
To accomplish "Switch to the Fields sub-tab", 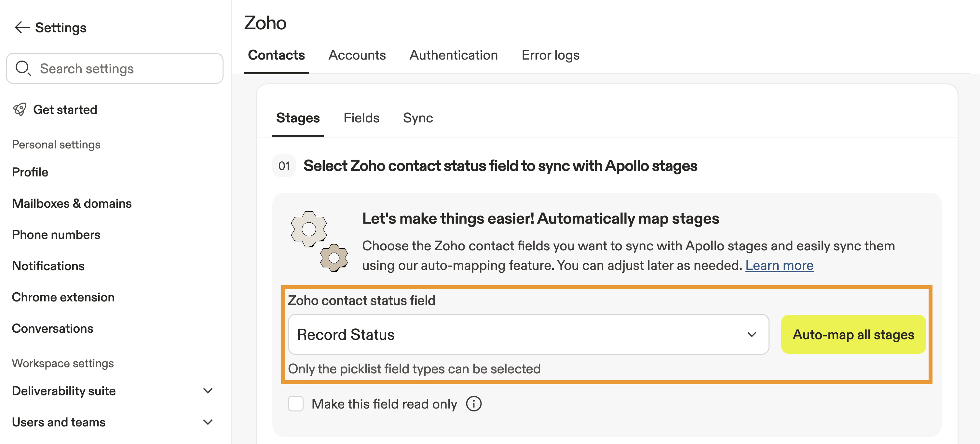I will pos(361,118).
